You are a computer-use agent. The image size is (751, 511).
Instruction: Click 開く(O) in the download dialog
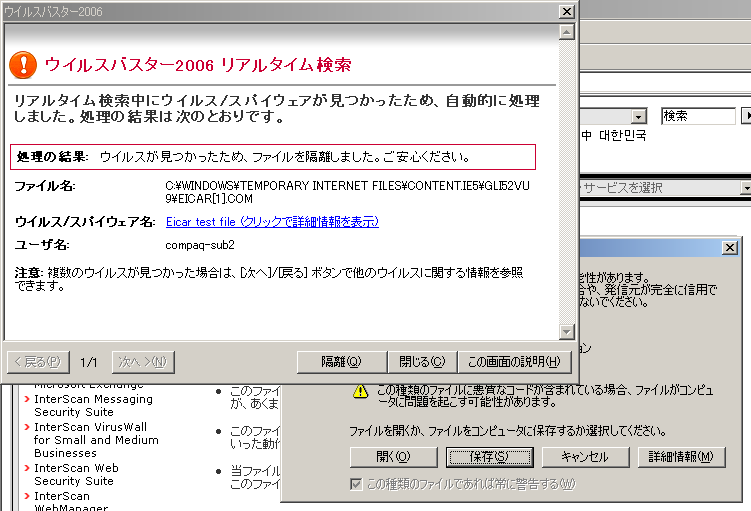[393, 457]
